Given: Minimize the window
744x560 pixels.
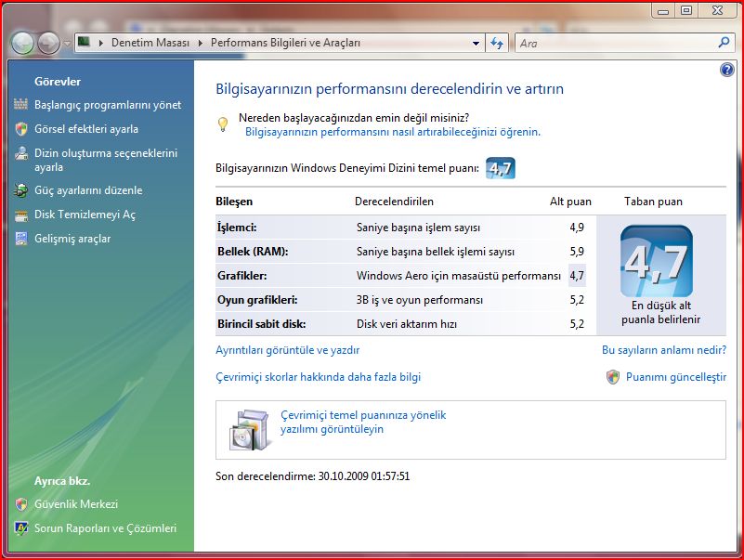Looking at the screenshot, I should [663, 11].
